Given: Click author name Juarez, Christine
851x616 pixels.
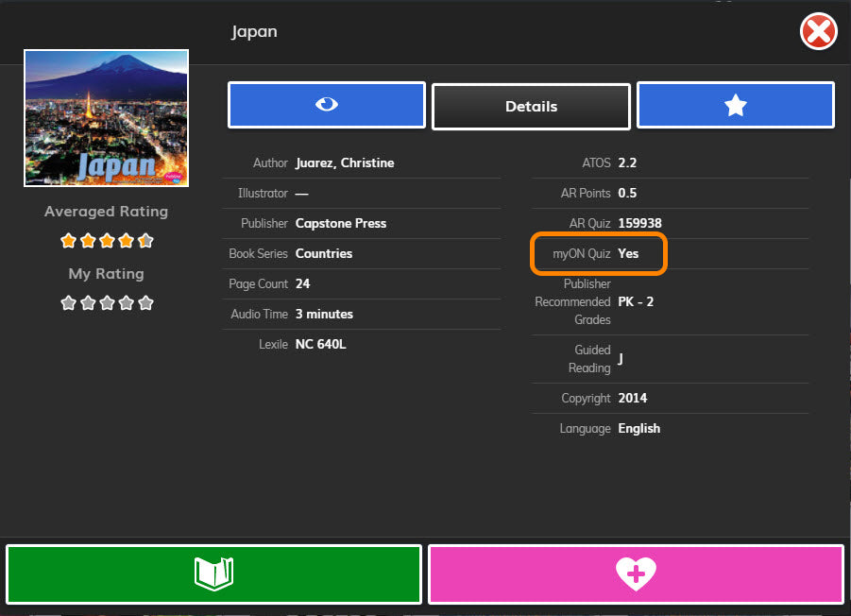Looking at the screenshot, I should point(345,163).
